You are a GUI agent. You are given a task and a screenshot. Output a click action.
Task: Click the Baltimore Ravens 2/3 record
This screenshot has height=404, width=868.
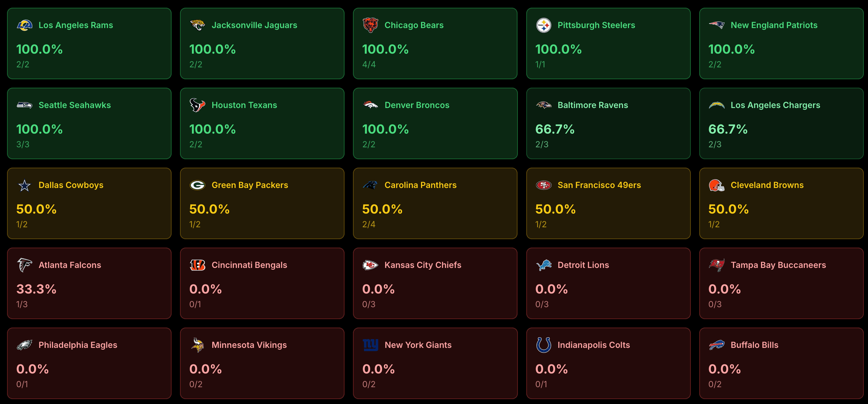(x=541, y=144)
